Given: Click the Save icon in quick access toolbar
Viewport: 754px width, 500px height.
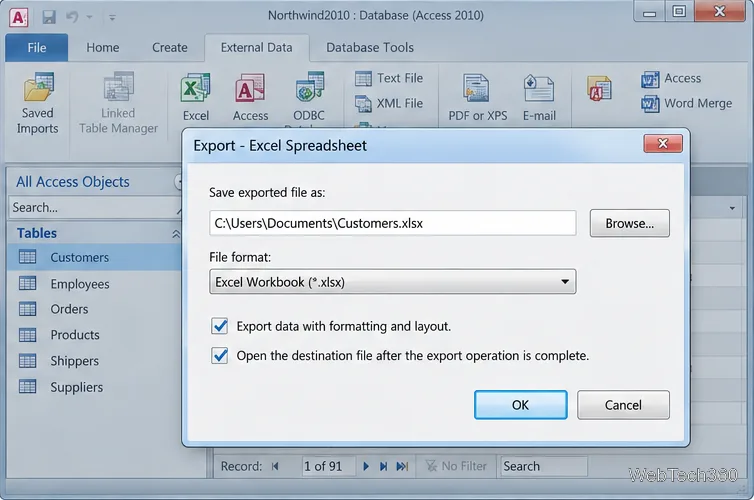Looking at the screenshot, I should (x=49, y=17).
